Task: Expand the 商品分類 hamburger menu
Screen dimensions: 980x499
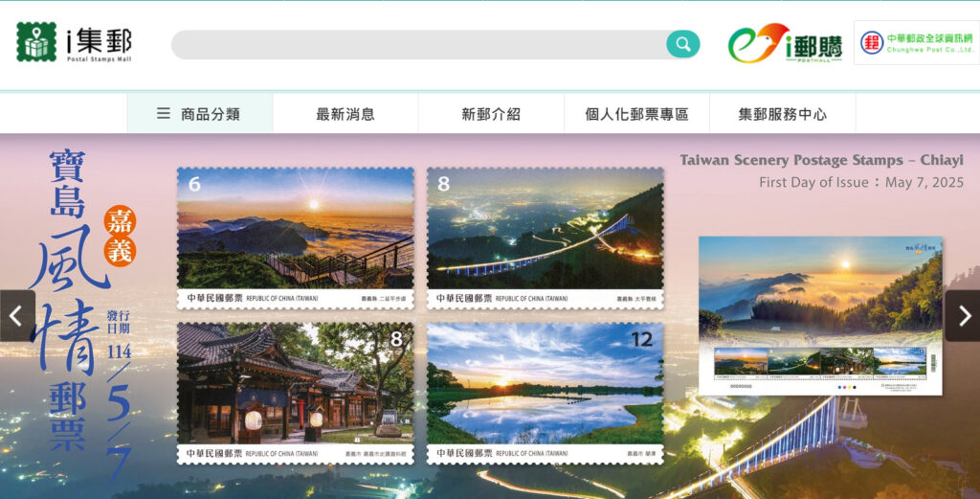Action: (x=199, y=114)
